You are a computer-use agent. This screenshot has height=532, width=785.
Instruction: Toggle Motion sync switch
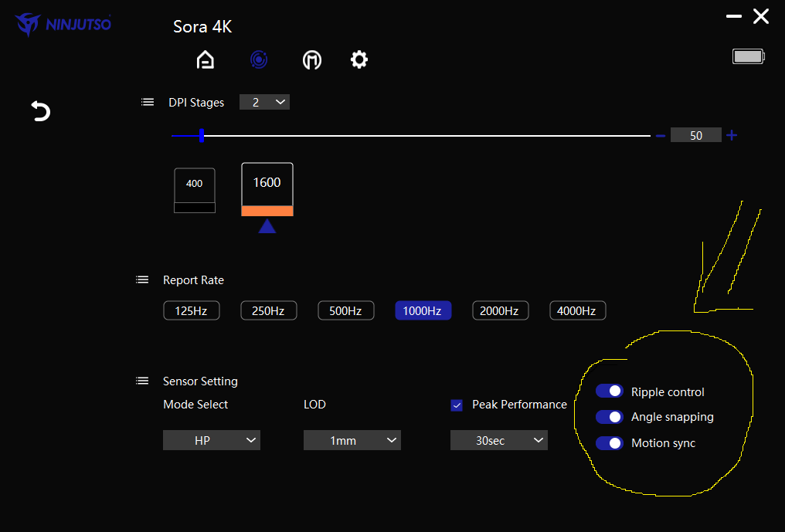[610, 443]
